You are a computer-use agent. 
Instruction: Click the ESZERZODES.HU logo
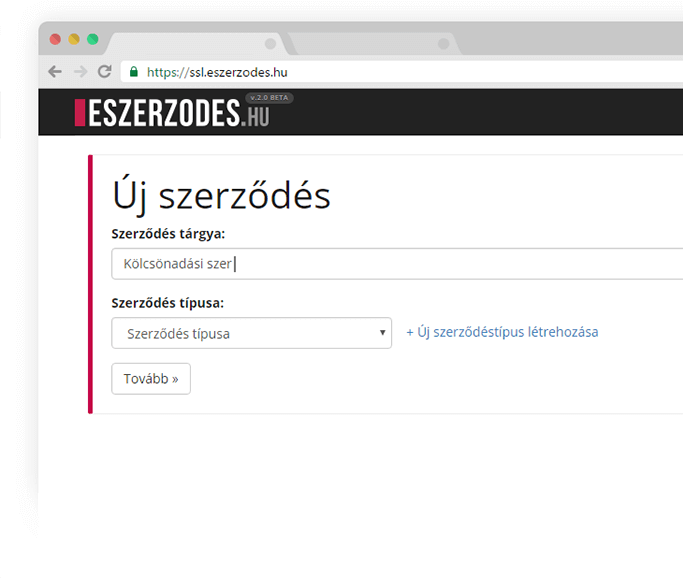172,114
